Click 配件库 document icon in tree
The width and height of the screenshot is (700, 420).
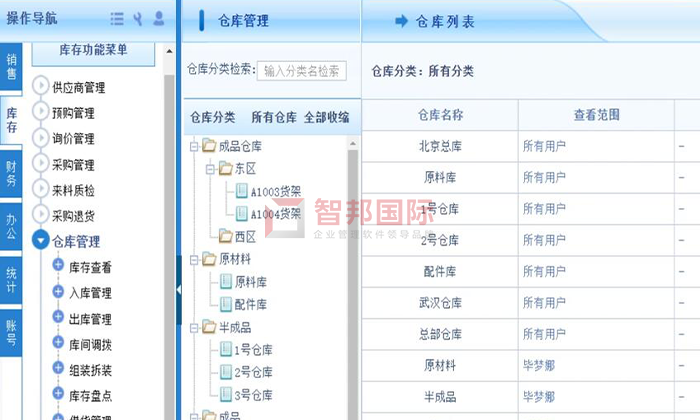point(226,304)
